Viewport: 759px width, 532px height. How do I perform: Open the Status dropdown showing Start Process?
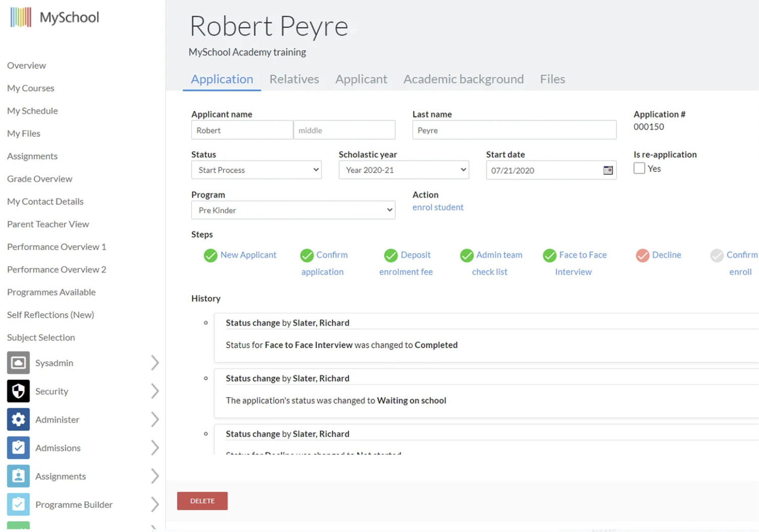[x=256, y=170]
